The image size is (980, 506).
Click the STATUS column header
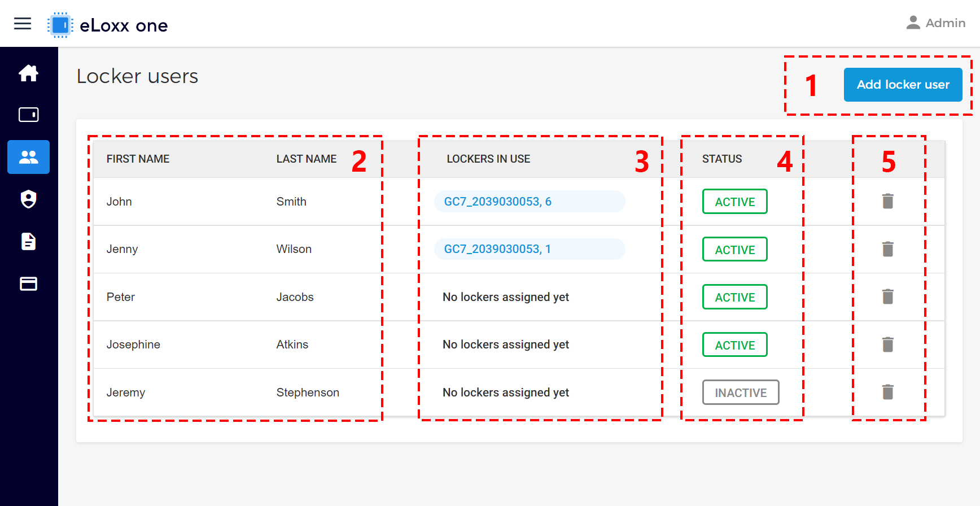point(722,159)
